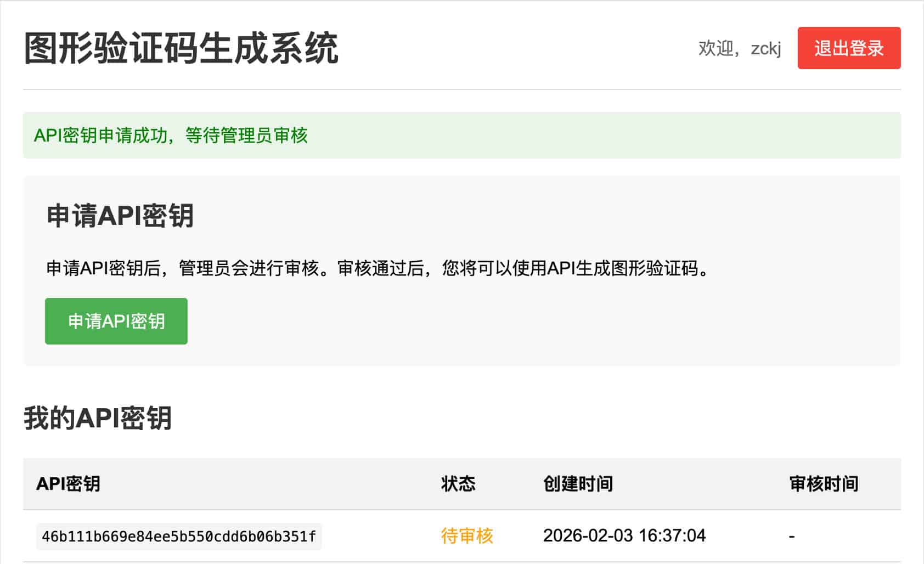Click the 待审核 status text
This screenshot has height=564, width=924.
point(467,535)
